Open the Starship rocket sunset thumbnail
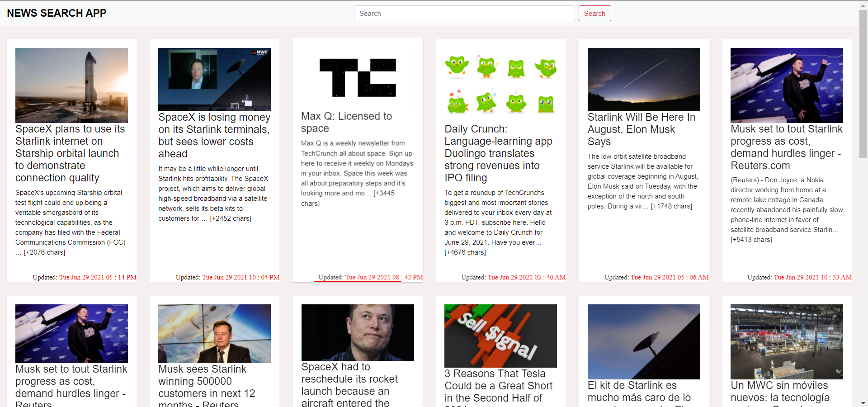 click(x=71, y=85)
